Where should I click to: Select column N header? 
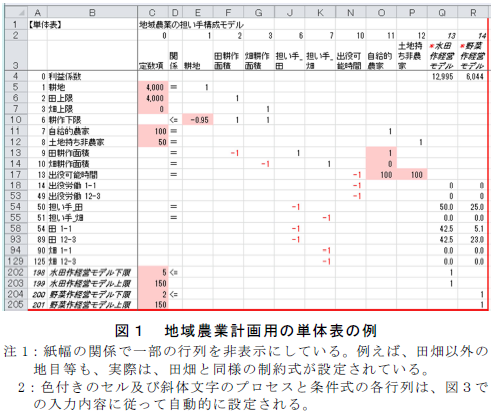click(351, 13)
